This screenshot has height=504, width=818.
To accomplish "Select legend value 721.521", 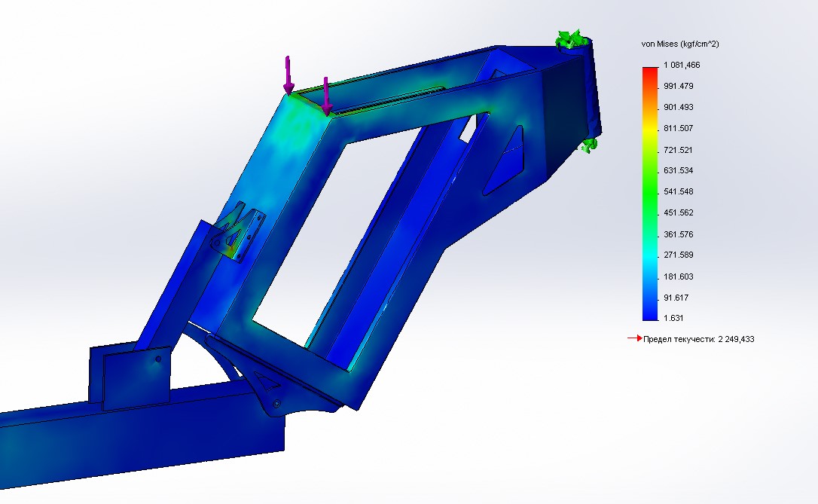I will click(x=678, y=150).
